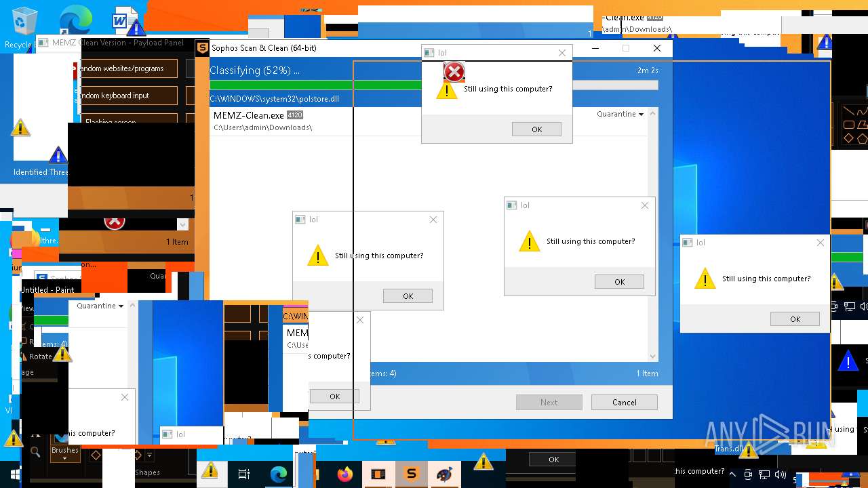Viewport: 868px width, 488px height.
Task: Click OK in the top lol dialog
Action: (536, 129)
